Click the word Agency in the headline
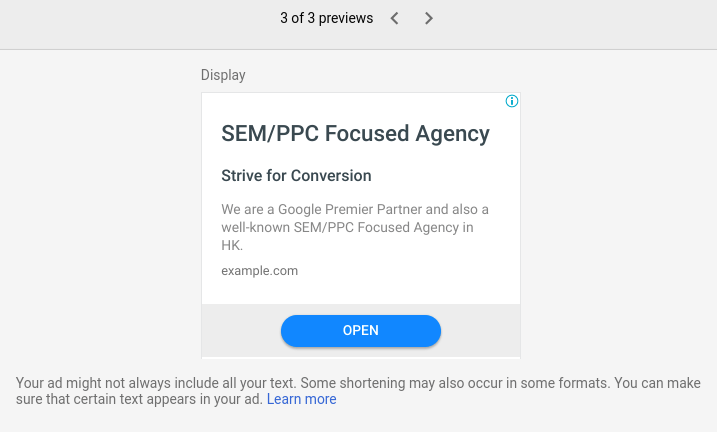717x432 pixels. coord(452,134)
